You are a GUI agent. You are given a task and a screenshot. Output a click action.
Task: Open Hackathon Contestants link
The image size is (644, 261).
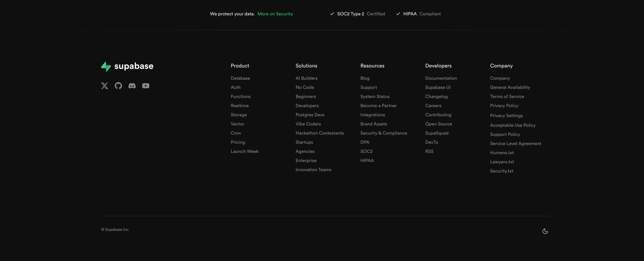click(x=320, y=133)
